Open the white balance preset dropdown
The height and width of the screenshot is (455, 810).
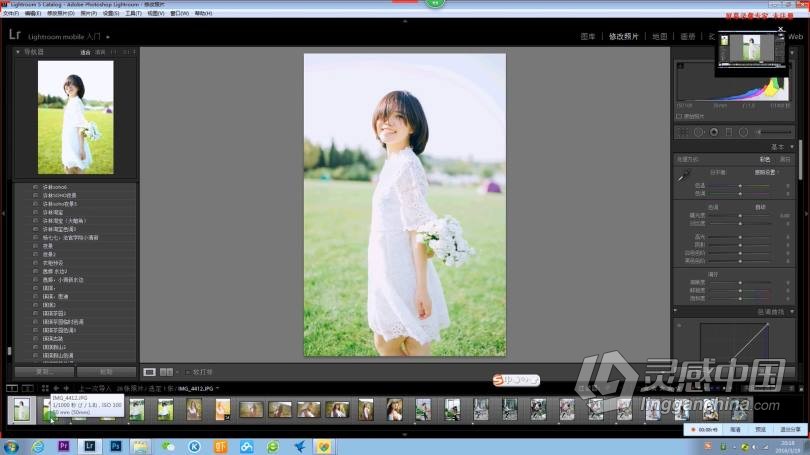(x=767, y=172)
